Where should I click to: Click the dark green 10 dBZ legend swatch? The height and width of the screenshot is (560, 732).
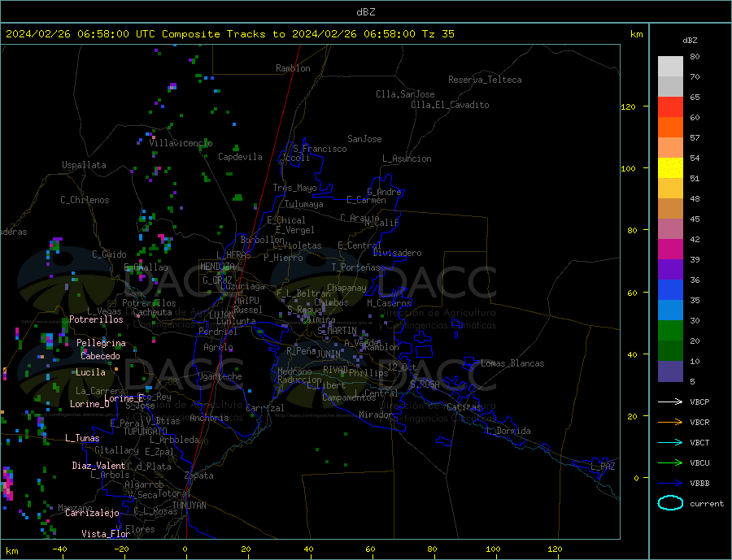(x=670, y=351)
